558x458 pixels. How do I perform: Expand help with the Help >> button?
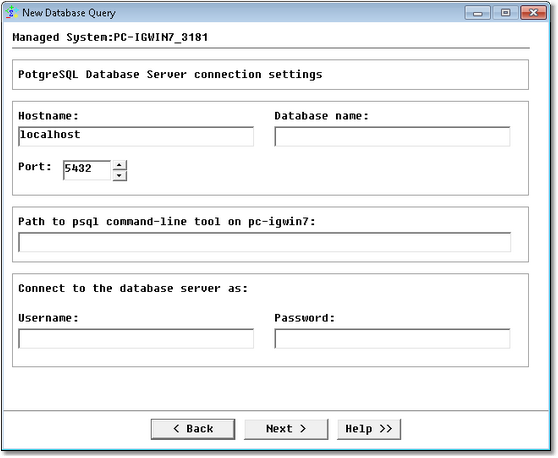coord(369,429)
